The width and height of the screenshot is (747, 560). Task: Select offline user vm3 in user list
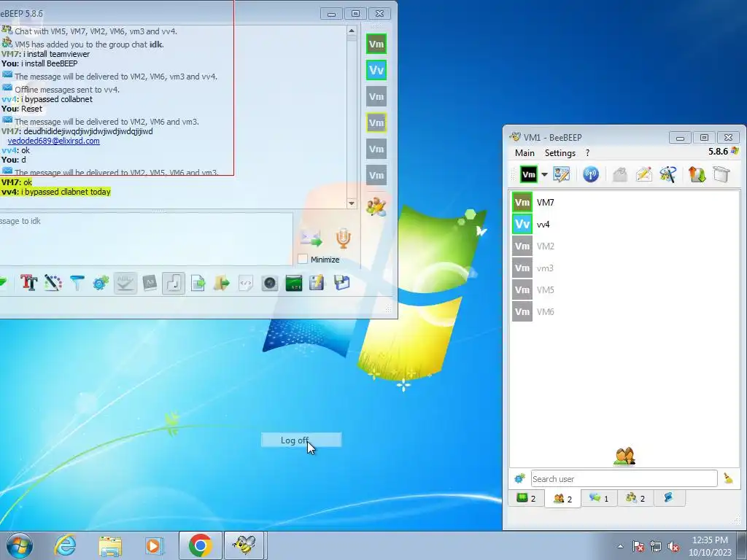625,268
